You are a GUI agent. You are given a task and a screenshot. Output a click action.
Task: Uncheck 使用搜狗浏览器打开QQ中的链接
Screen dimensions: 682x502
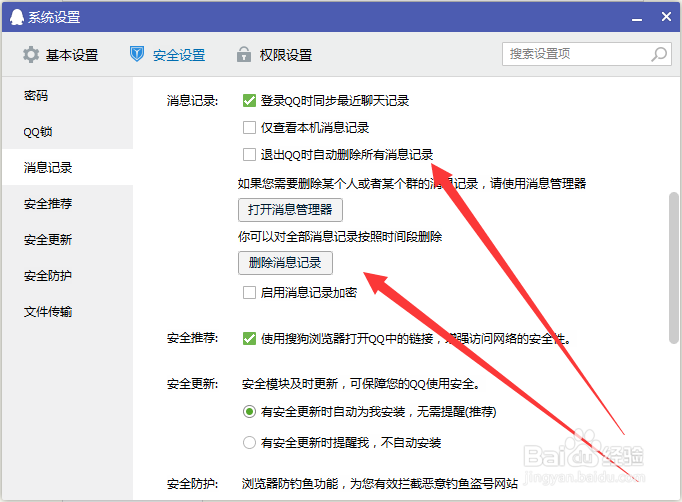(249, 338)
